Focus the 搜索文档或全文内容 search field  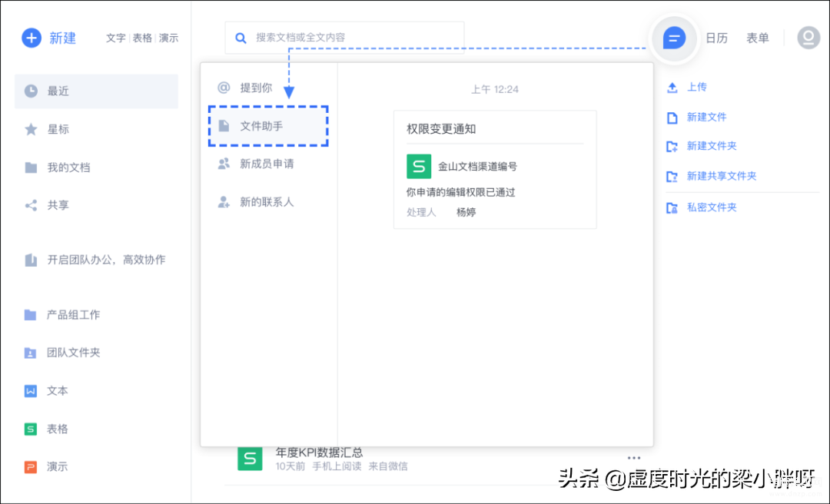click(x=344, y=38)
